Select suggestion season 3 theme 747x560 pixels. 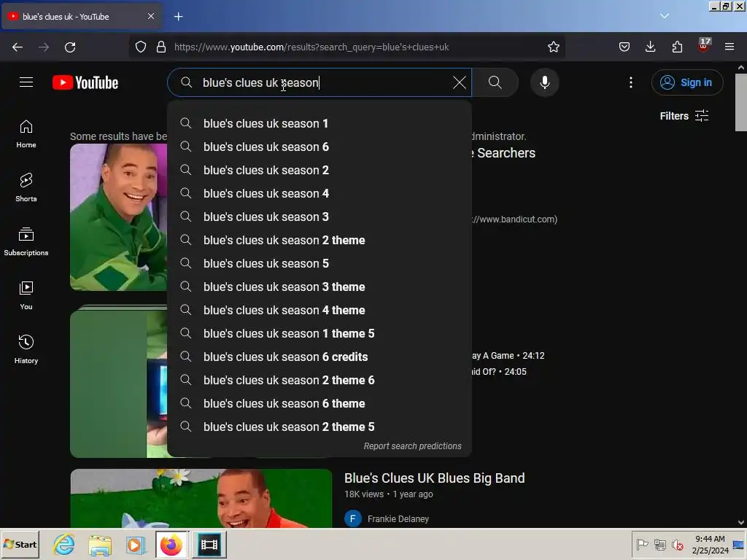pos(320,287)
